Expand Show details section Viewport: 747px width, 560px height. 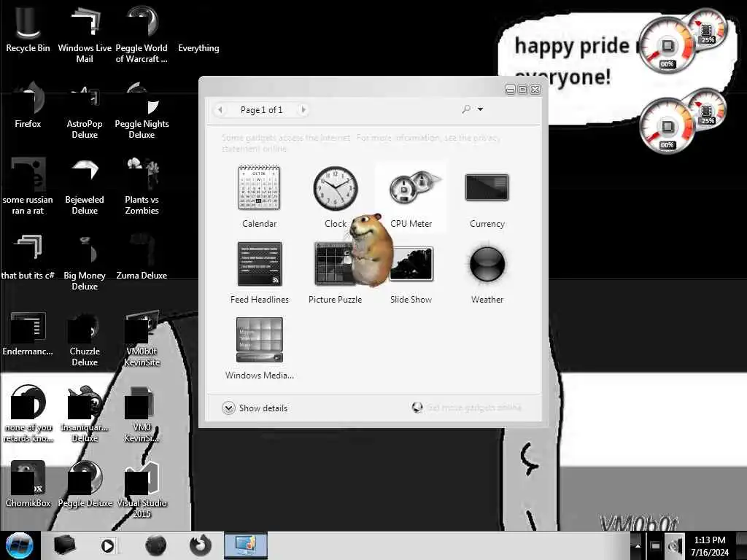tap(255, 408)
